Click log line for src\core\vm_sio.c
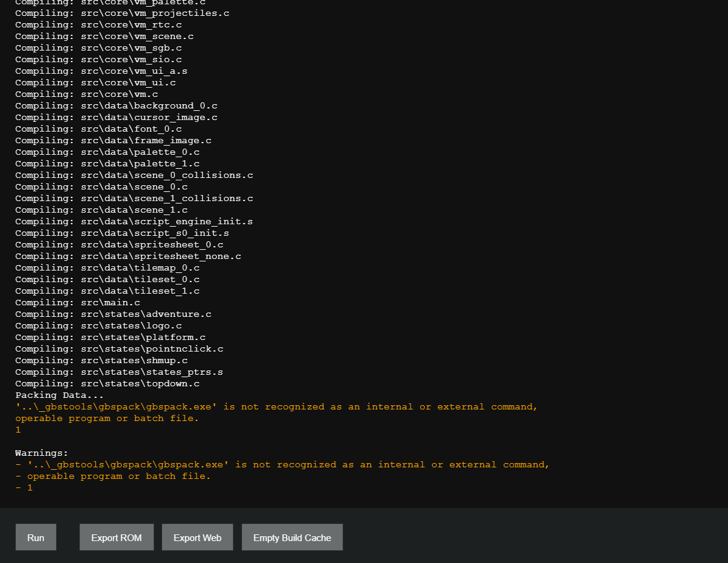728x563 pixels. tap(98, 59)
